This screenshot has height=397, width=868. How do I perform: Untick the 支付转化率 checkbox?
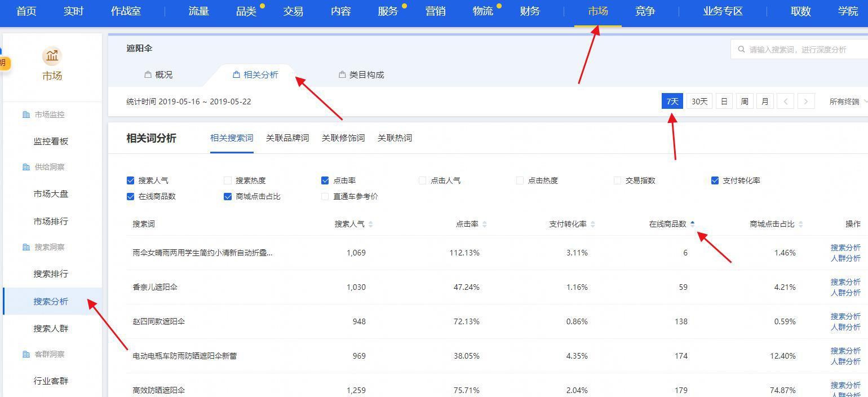[x=715, y=180]
